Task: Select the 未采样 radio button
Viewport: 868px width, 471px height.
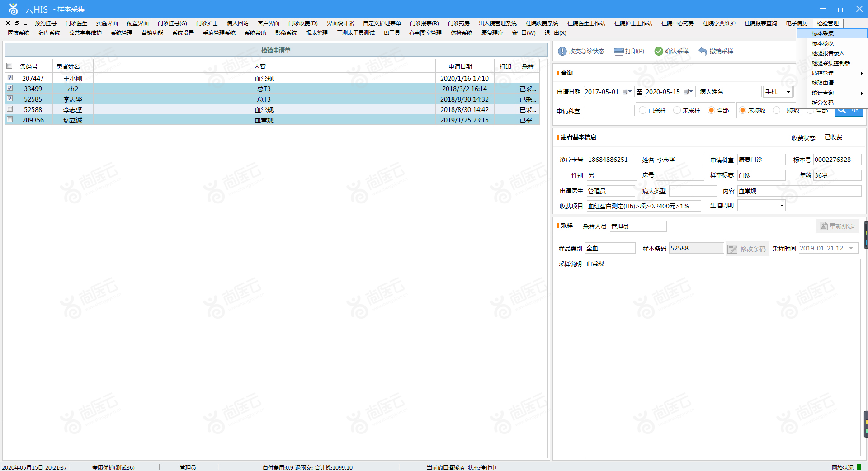Action: [677, 110]
